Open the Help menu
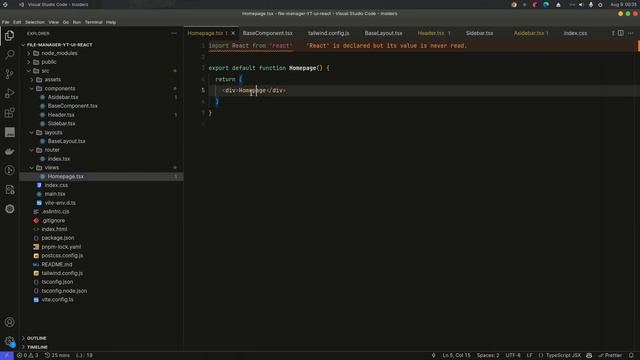The width and height of the screenshot is (640, 360). [111, 22]
